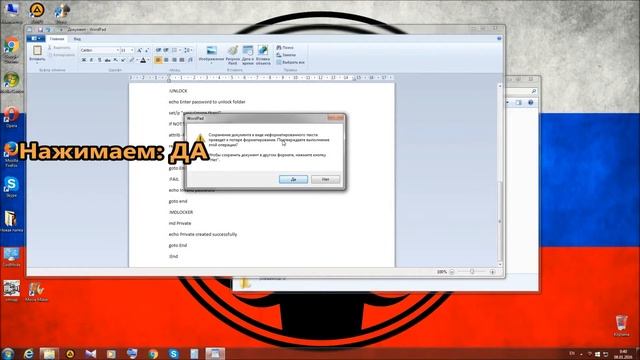Viewport: 640px width, 360px height.
Task: Close the WordPad warning dialog
Action: (336, 118)
